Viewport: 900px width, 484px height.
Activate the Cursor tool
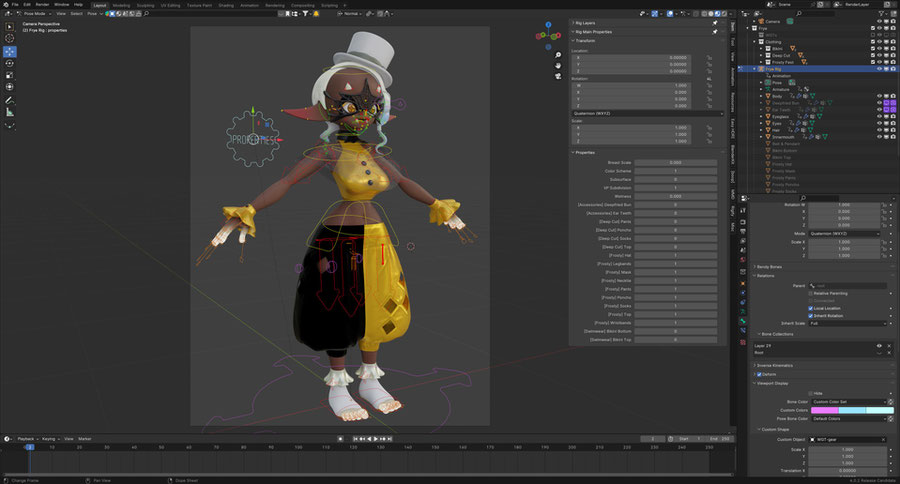coord(10,39)
